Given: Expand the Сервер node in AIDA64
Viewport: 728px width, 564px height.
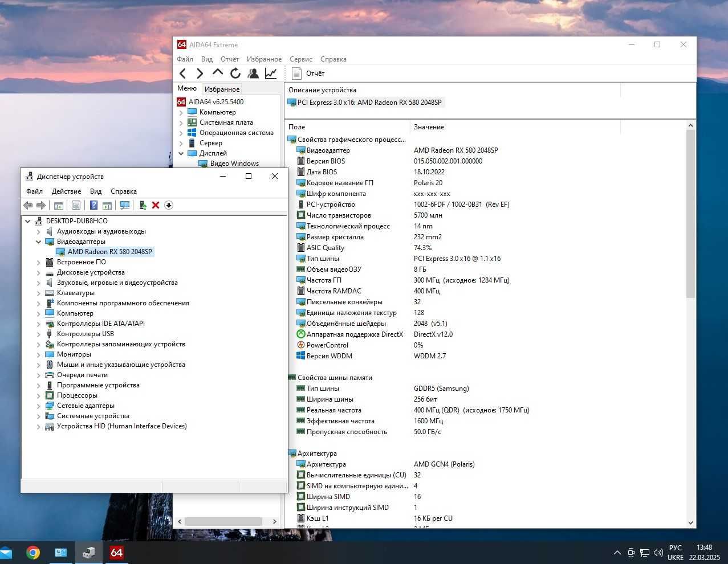Looking at the screenshot, I should [x=181, y=144].
